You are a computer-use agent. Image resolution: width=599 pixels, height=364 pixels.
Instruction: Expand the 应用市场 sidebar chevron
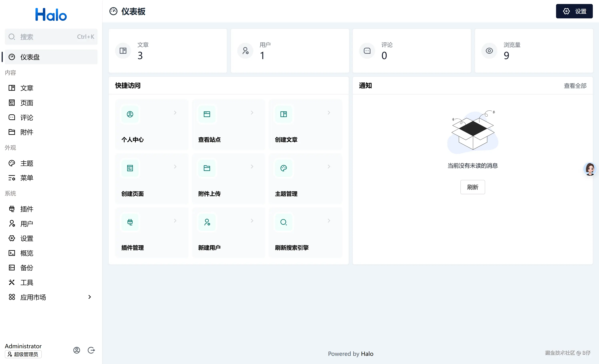click(89, 297)
